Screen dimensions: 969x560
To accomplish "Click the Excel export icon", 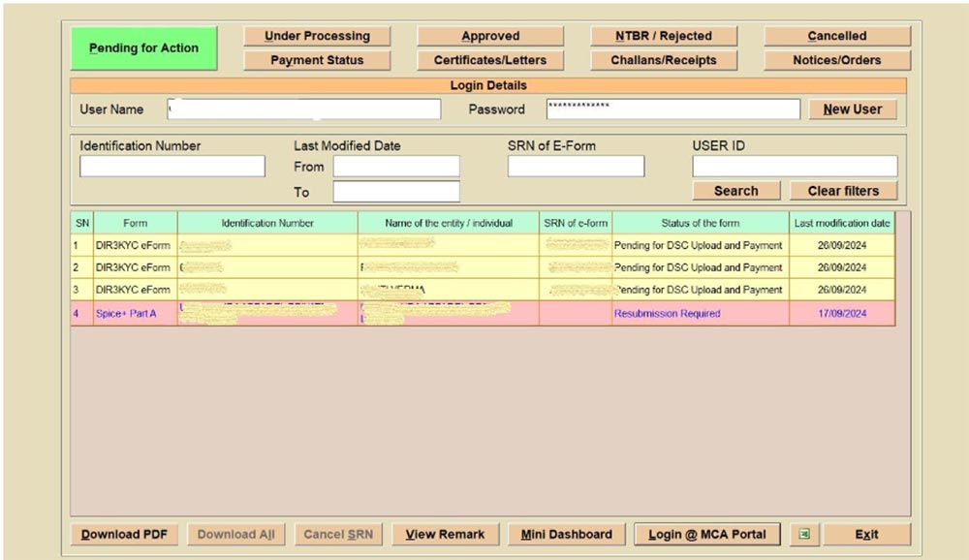I will tap(803, 534).
